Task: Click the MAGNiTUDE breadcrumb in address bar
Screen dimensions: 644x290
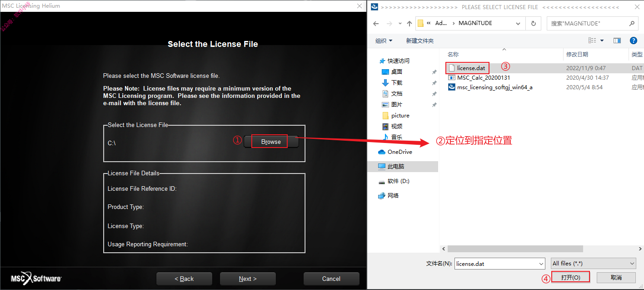Action: 475,23
